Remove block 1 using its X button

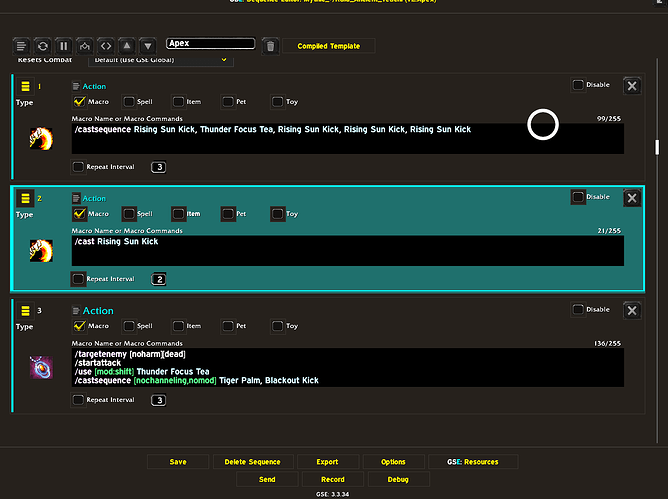point(632,86)
